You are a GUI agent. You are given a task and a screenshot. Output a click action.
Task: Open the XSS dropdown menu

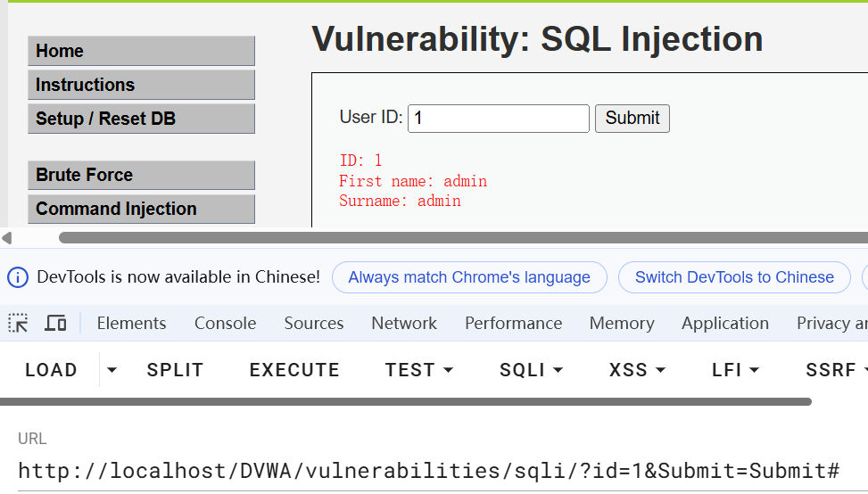coord(637,370)
